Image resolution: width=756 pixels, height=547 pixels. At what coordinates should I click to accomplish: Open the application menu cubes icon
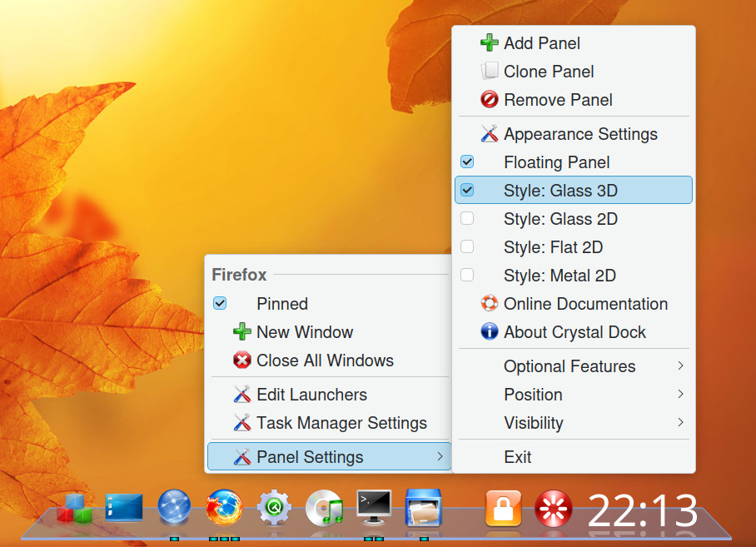(74, 508)
